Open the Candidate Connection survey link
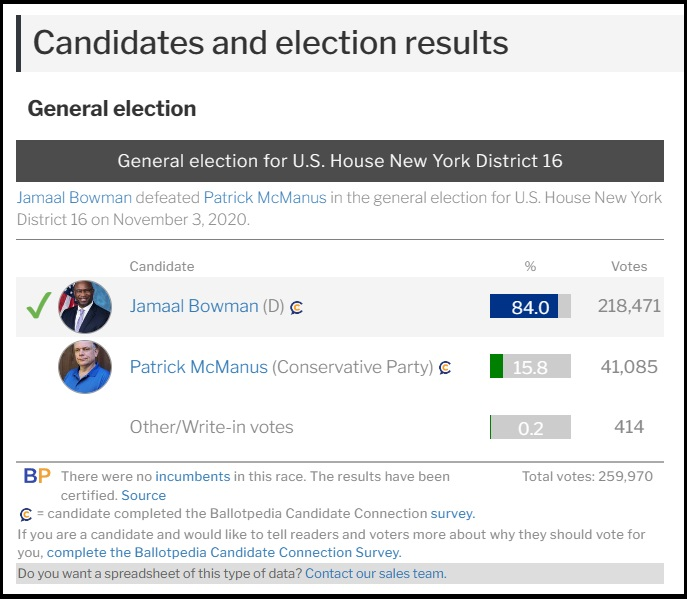 [453, 514]
